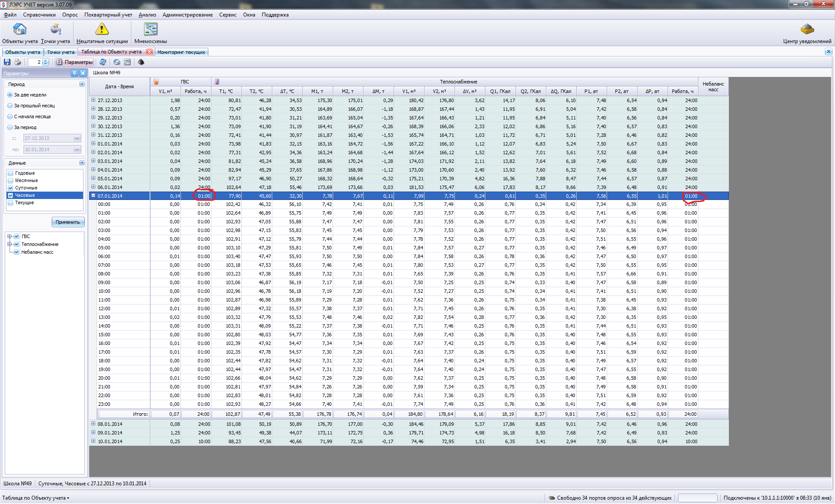Select the За период option
835x504 pixels.
[10, 127]
